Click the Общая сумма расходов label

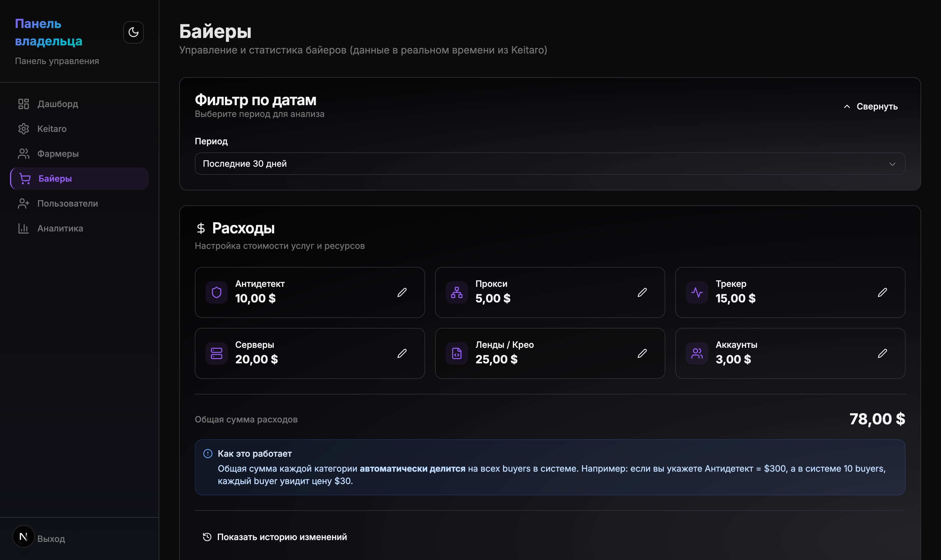[246, 420]
